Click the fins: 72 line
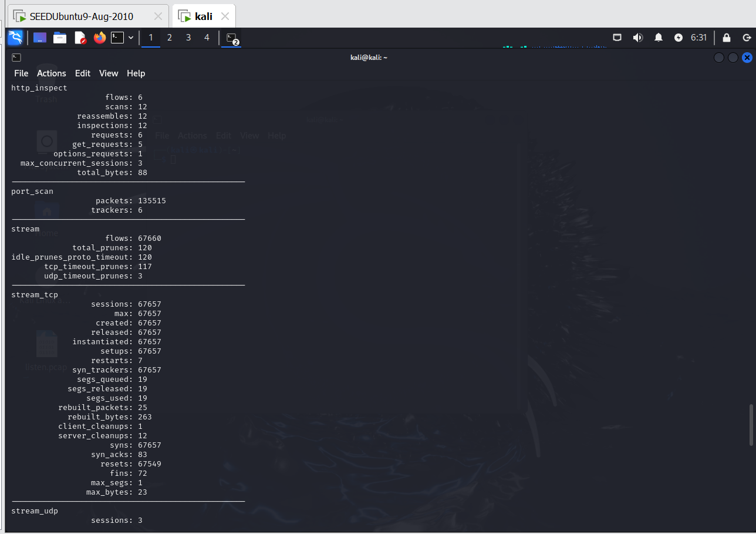The width and height of the screenshot is (756, 534). [129, 473]
